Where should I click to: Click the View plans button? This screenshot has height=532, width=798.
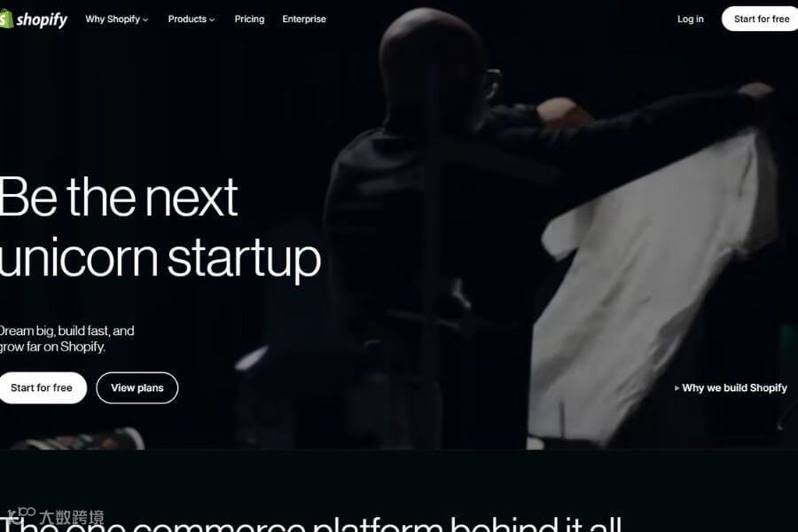pos(137,388)
